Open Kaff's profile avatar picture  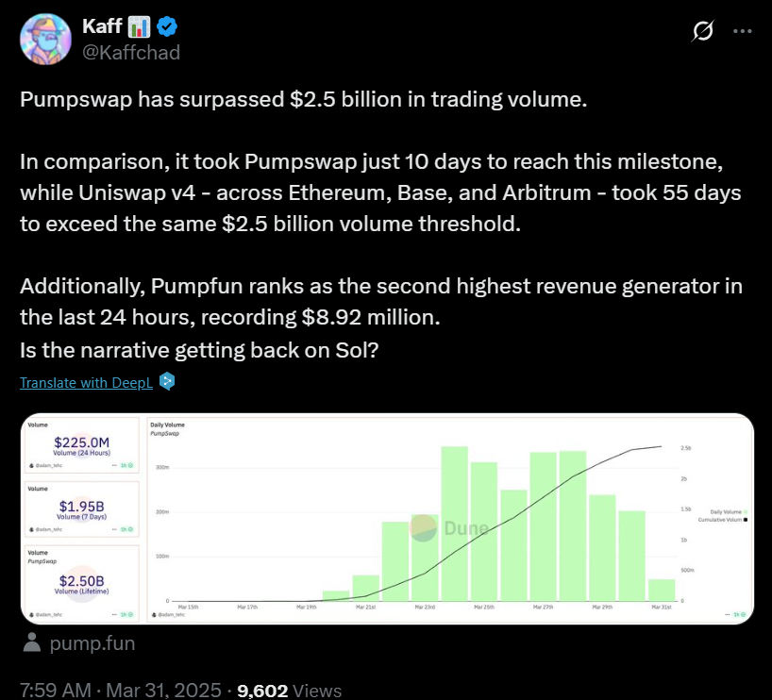45,39
